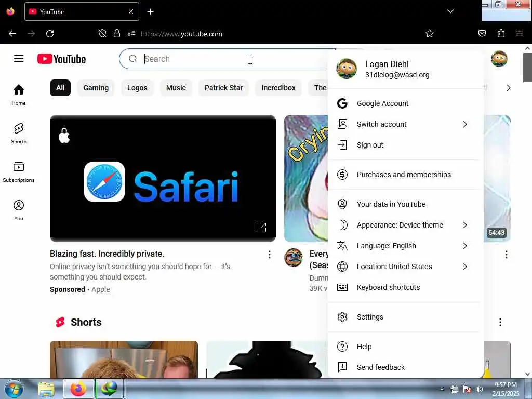The image size is (532, 399).
Task: Click the external link icon on Safari ad
Action: click(x=261, y=228)
